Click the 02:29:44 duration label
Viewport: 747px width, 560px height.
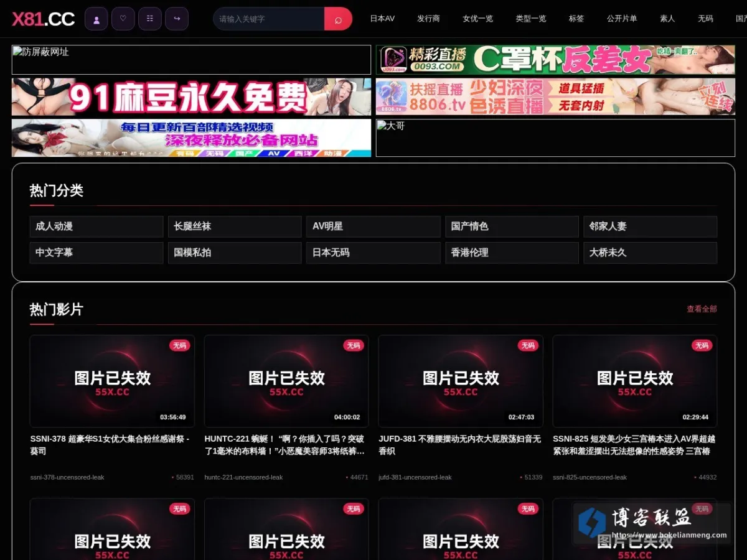(696, 417)
